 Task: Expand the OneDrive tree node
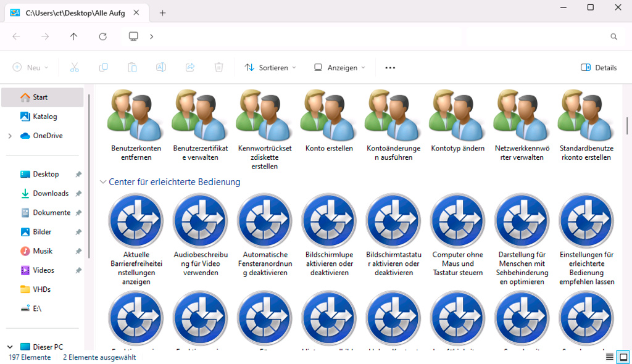tap(10, 136)
